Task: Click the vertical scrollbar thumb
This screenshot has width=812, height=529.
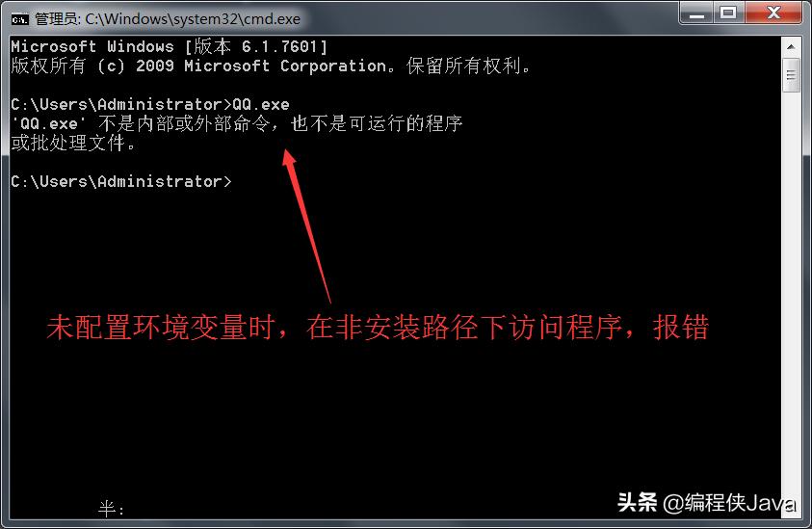Action: tap(791, 75)
